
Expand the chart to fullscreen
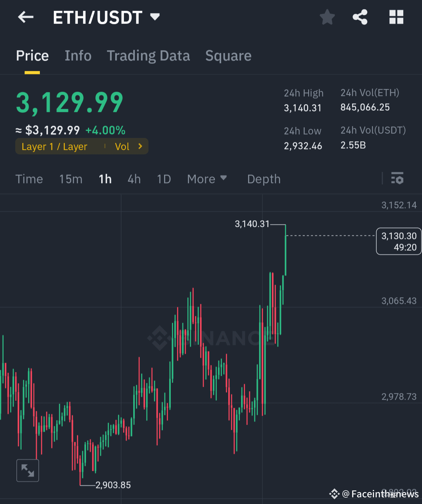[28, 470]
